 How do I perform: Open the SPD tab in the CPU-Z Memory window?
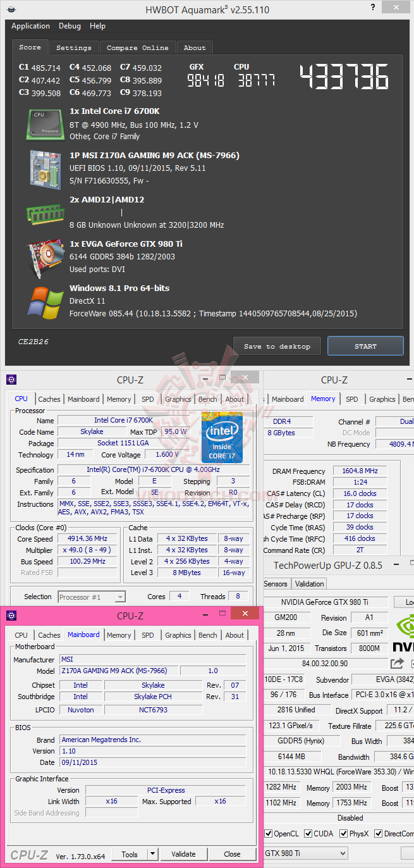click(x=351, y=399)
